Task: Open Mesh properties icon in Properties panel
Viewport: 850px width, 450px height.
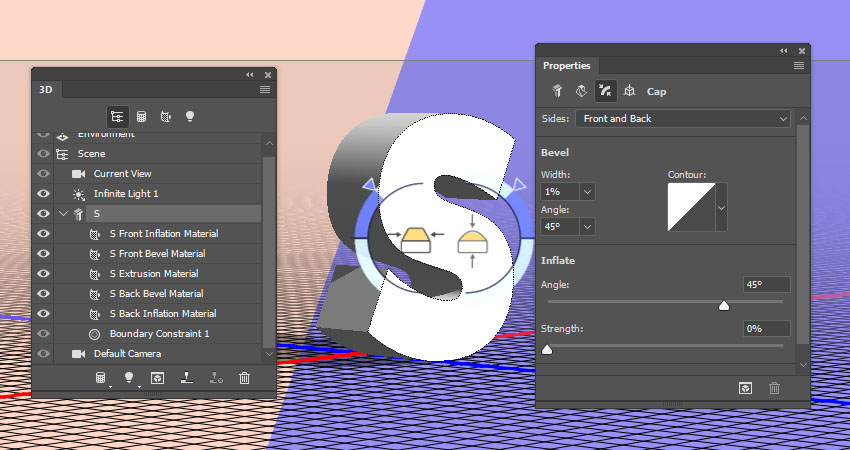Action: coord(557,91)
